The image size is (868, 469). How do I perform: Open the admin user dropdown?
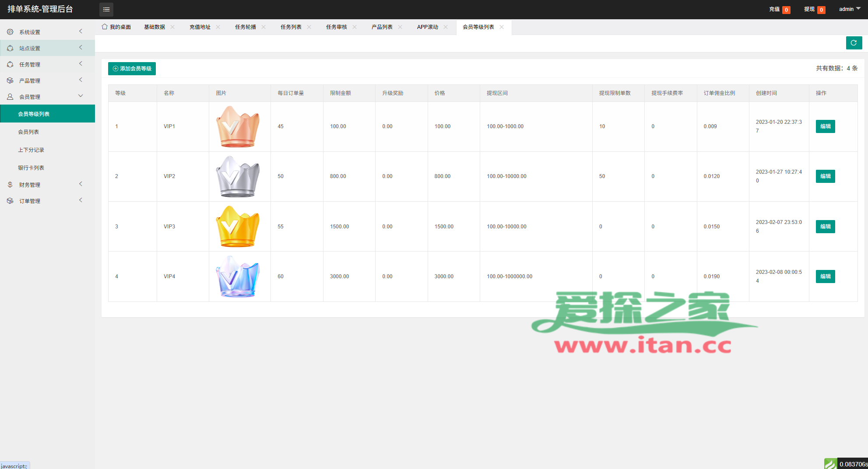(849, 9)
